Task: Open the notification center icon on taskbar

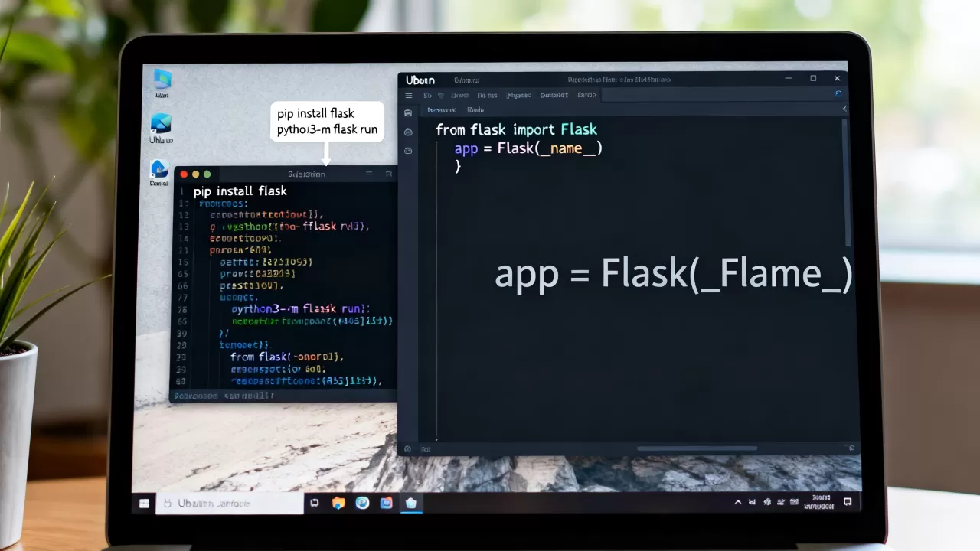Action: point(848,502)
